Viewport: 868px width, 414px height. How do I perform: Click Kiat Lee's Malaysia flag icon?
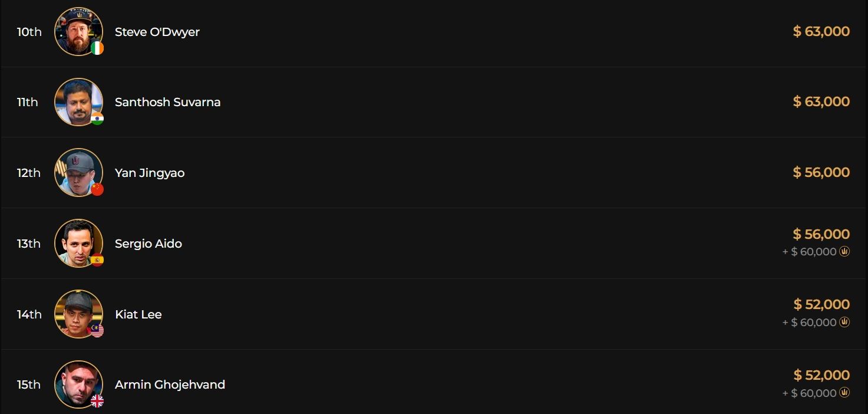[x=97, y=331]
